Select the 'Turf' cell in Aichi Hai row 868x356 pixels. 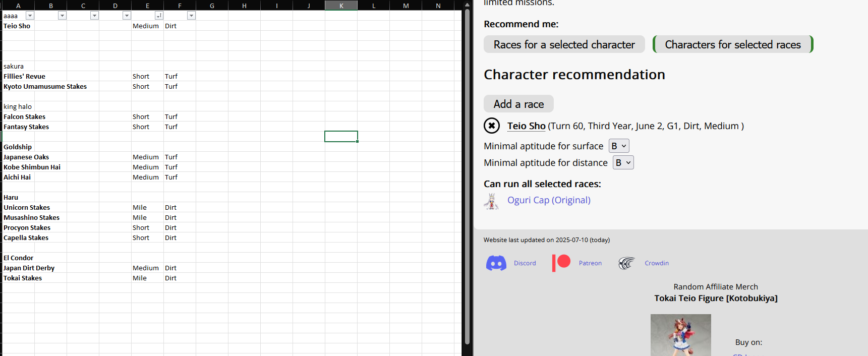[x=180, y=177]
